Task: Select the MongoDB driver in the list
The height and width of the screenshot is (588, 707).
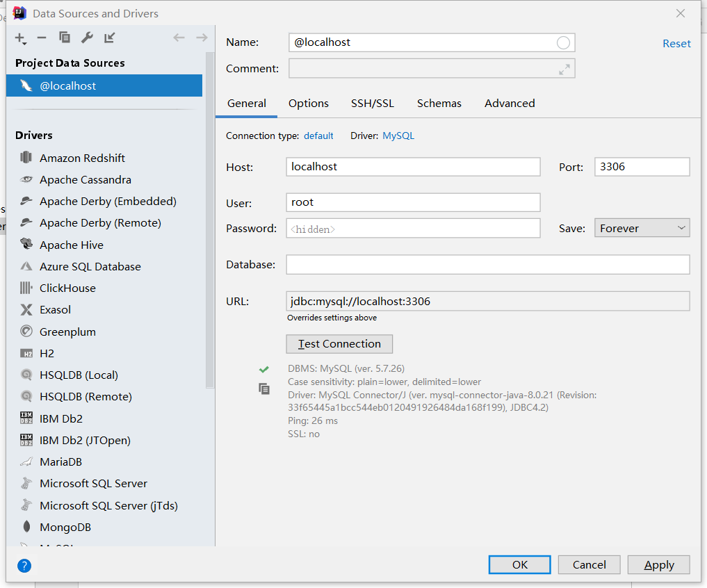Action: tap(65, 528)
